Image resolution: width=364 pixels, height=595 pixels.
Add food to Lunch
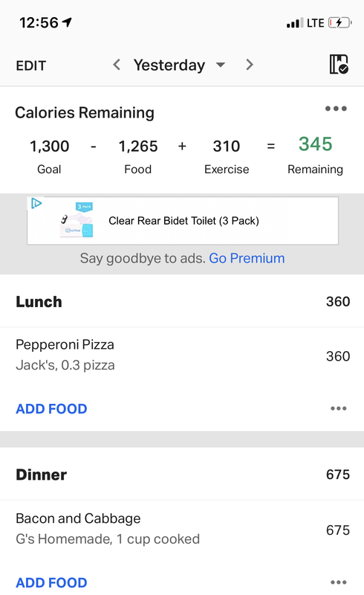[x=51, y=408]
